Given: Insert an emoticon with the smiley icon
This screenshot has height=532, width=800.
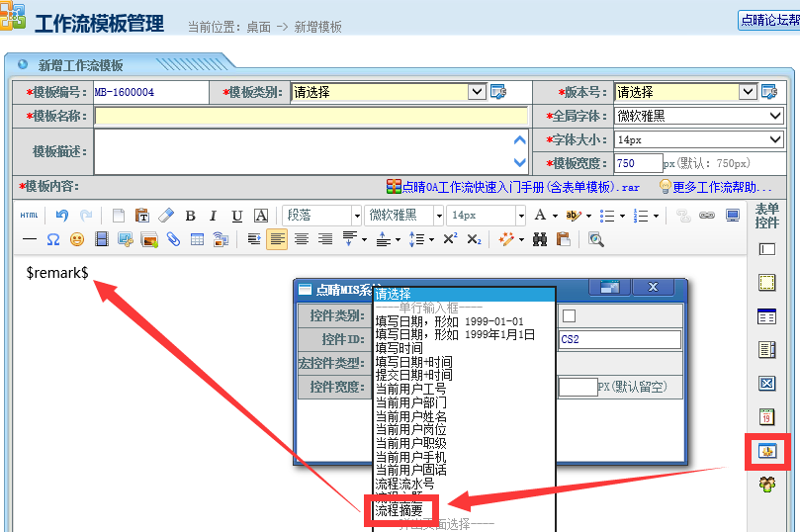Looking at the screenshot, I should pos(76,239).
